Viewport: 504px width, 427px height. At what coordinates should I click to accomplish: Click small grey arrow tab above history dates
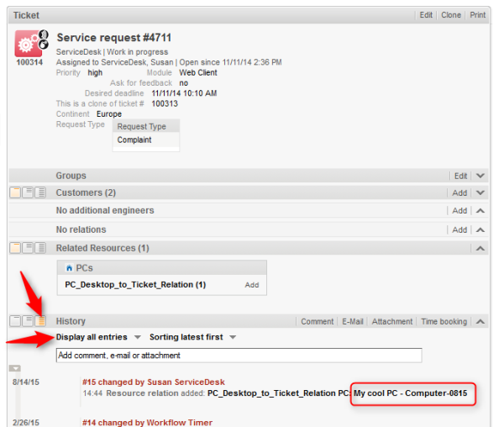[x=15, y=368]
